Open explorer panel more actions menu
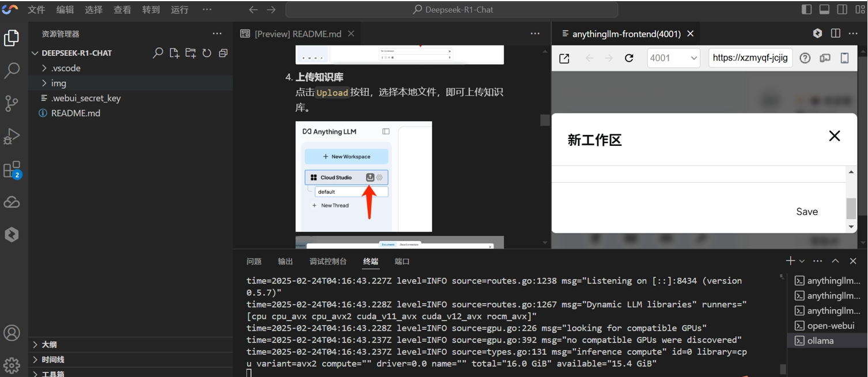Screen dimensions: 868x377 [217, 34]
